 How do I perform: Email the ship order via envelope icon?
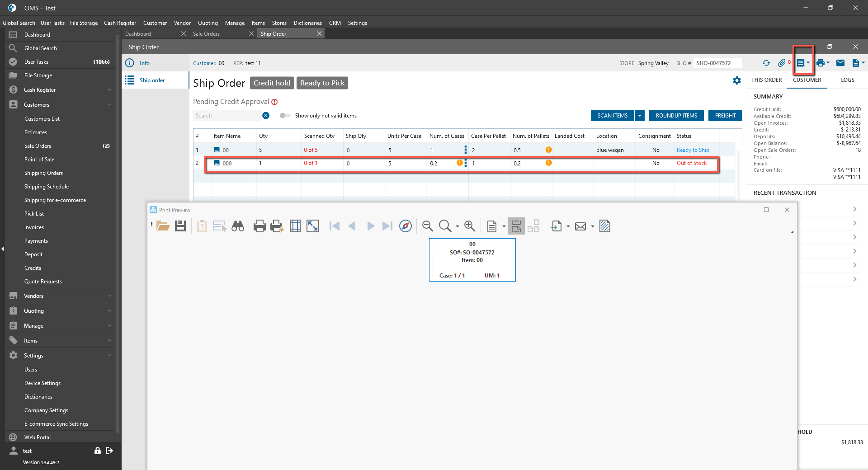840,63
